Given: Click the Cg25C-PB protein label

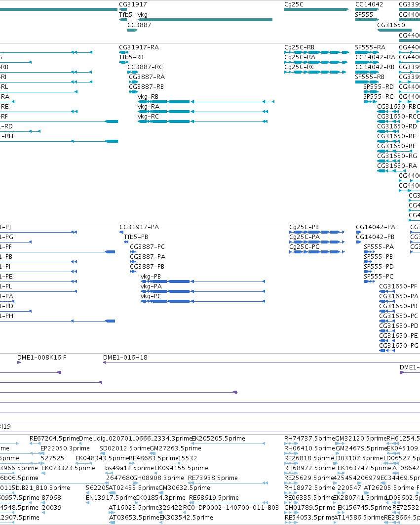Looking at the screenshot, I should tap(304, 227).
